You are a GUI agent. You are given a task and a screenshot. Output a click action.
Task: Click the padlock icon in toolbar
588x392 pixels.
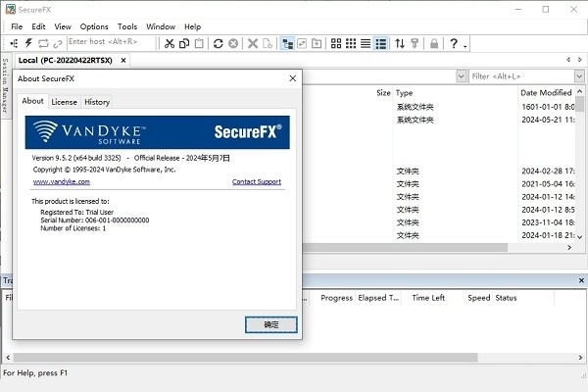point(432,43)
